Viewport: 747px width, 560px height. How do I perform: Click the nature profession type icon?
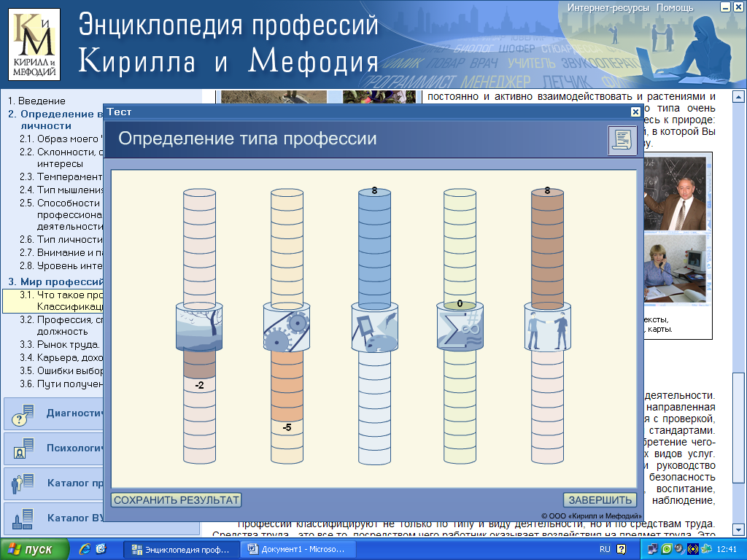pos(199,327)
